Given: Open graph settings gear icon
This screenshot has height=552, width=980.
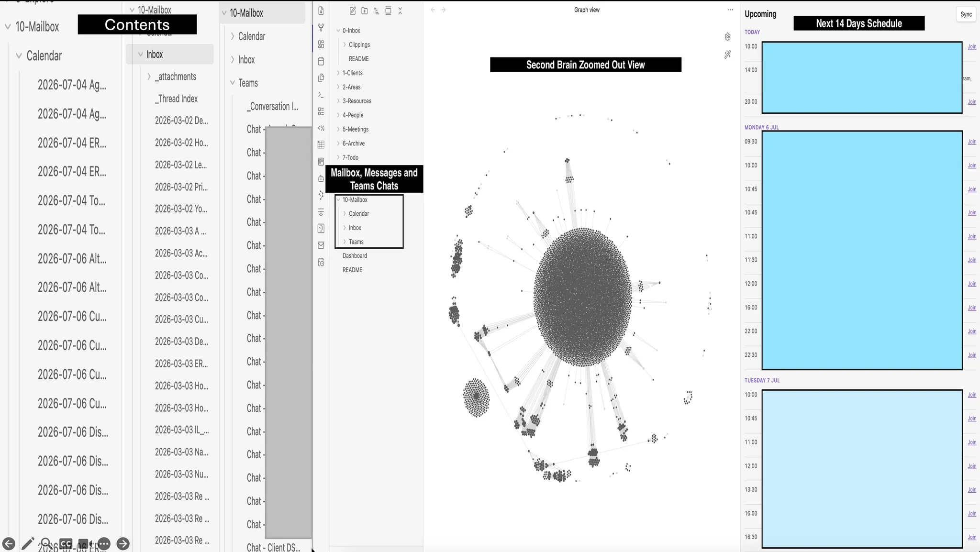Looking at the screenshot, I should pos(727,37).
